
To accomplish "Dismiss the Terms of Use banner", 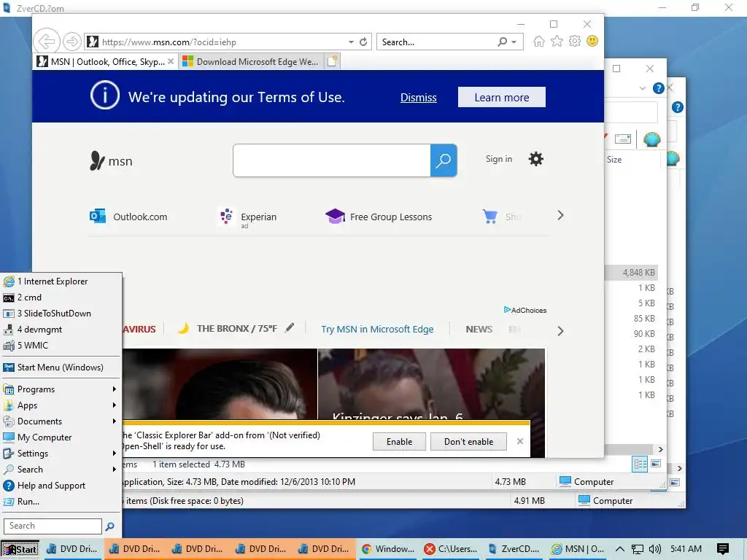I will pos(418,98).
